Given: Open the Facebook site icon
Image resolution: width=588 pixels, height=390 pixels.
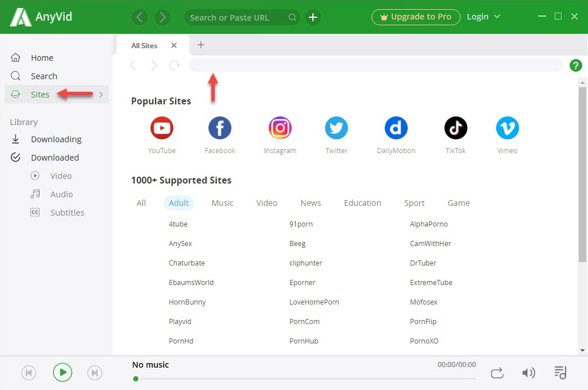Looking at the screenshot, I should (220, 128).
